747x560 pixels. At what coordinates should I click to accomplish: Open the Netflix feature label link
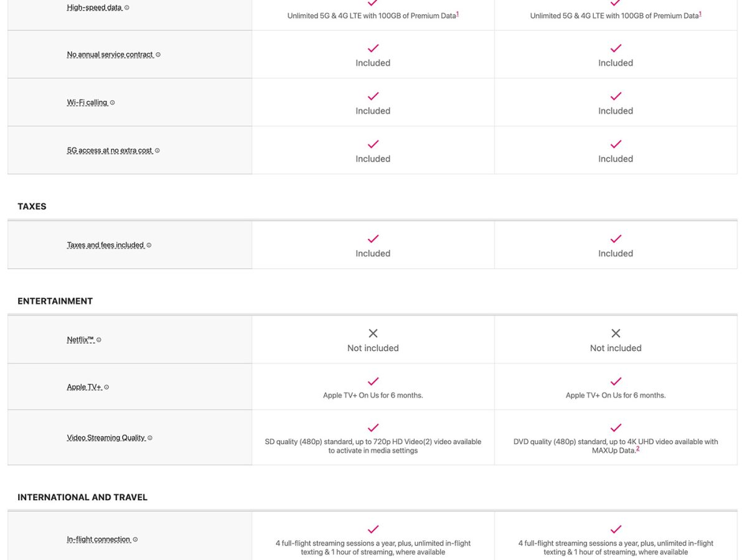[x=80, y=340]
